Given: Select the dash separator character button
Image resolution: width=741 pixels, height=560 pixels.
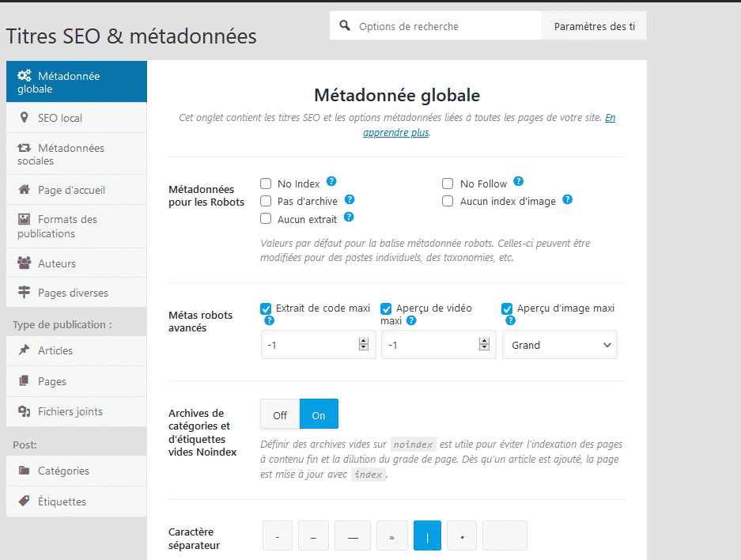Looking at the screenshot, I should [x=277, y=535].
